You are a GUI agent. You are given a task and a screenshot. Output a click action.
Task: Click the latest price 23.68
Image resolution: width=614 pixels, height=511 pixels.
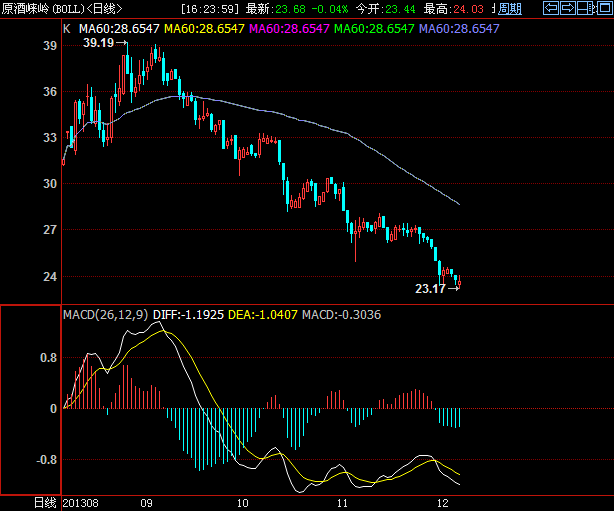tap(290, 9)
